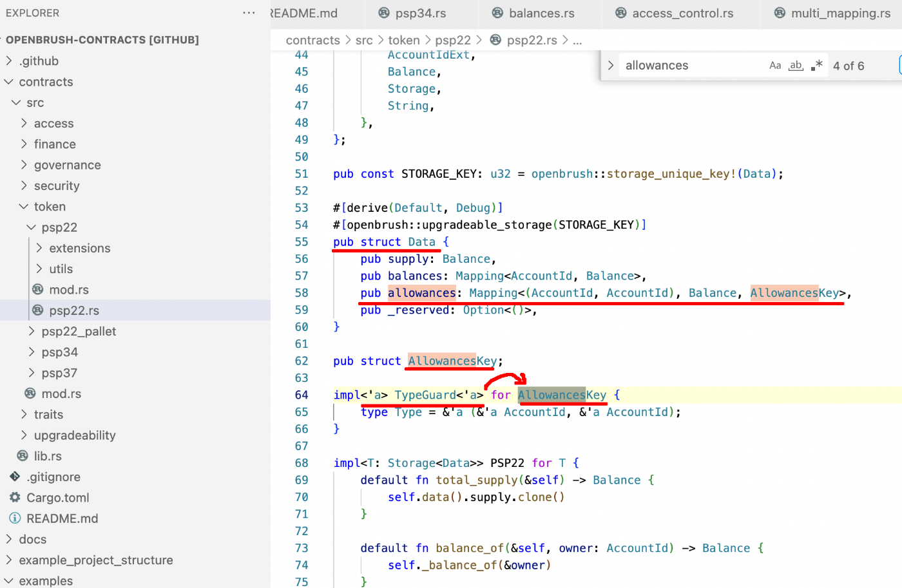
Task: Expand the .github folder
Action: tap(9, 61)
